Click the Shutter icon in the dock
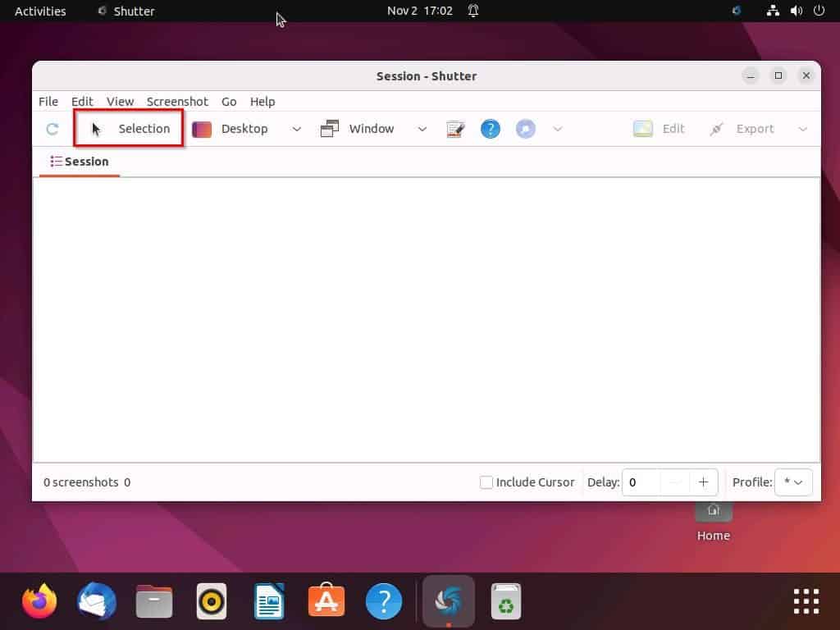 [449, 601]
